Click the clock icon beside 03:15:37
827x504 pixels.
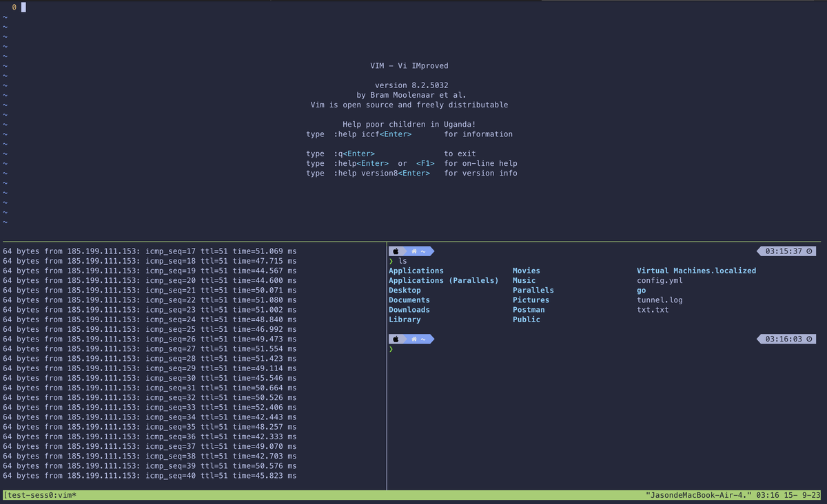[x=809, y=251]
